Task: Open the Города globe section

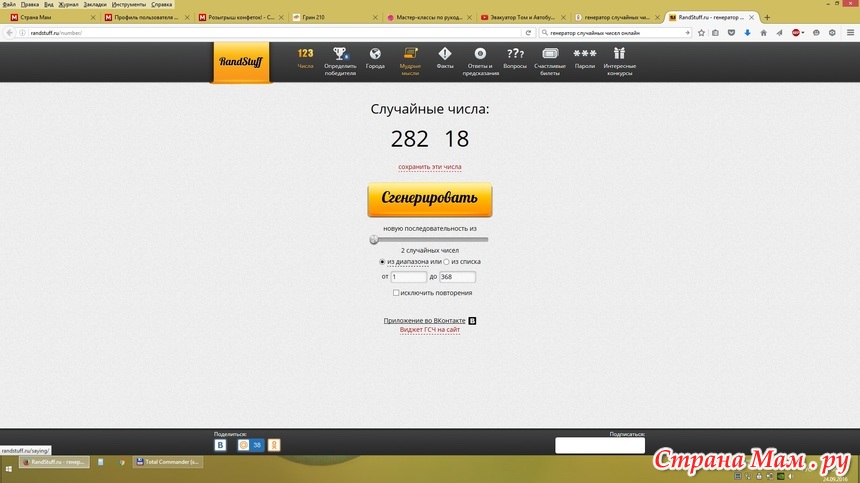Action: pos(375,58)
